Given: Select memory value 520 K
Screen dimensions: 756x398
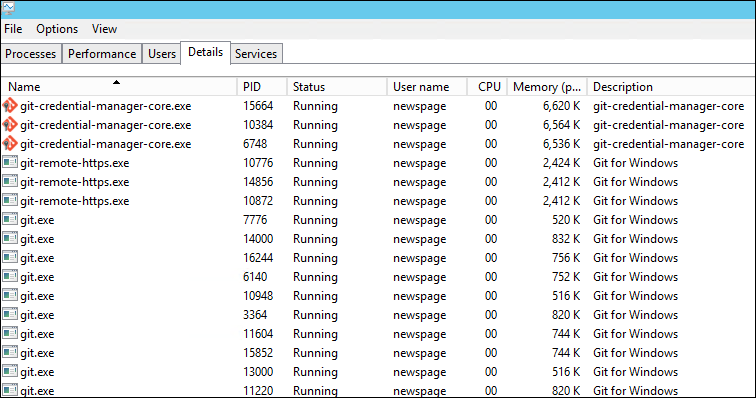Looking at the screenshot, I should pyautogui.click(x=566, y=220).
